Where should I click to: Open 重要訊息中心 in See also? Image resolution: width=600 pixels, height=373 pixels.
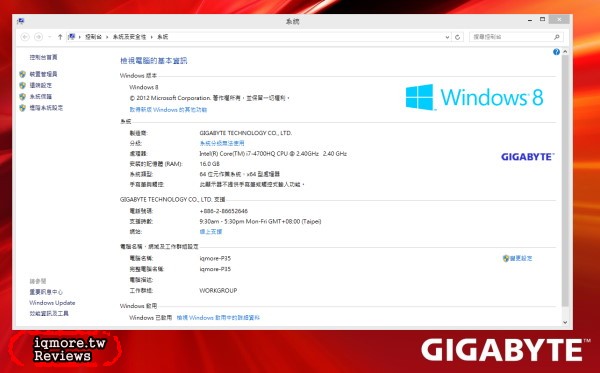(x=46, y=292)
